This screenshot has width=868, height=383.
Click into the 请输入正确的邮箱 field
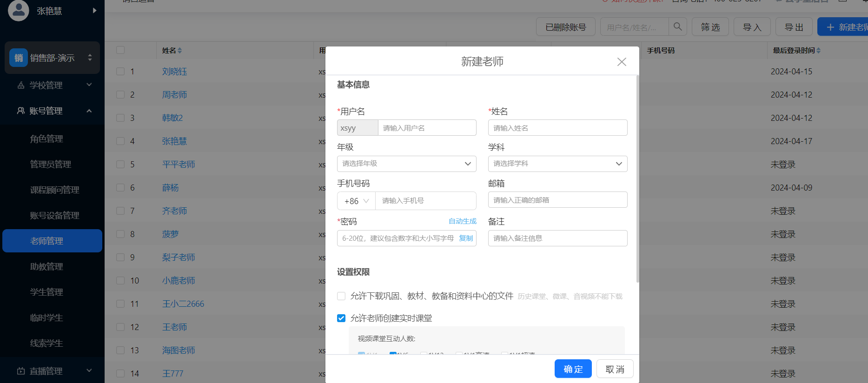[x=557, y=200]
